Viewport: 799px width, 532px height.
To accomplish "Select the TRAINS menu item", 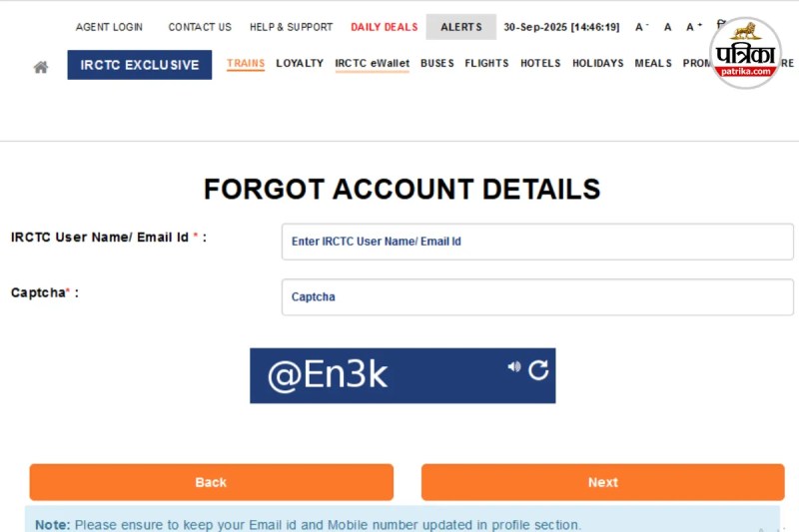I will 246,63.
